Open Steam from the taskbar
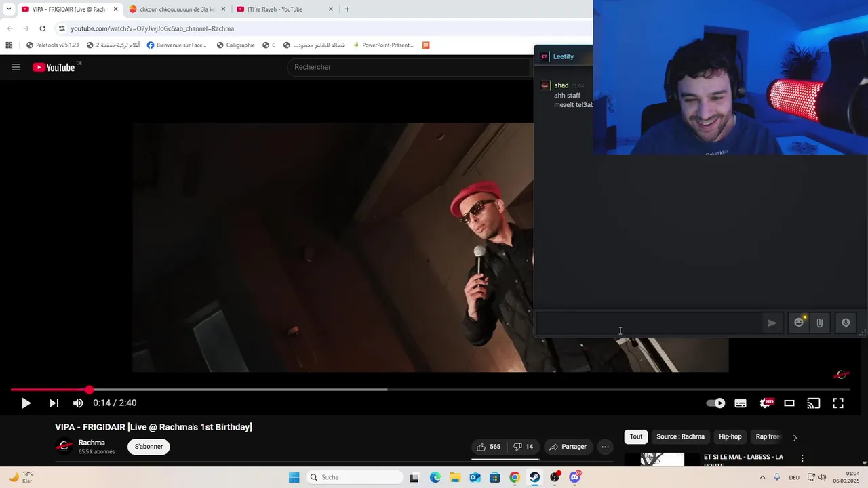This screenshot has width=868, height=488. pyautogui.click(x=535, y=477)
